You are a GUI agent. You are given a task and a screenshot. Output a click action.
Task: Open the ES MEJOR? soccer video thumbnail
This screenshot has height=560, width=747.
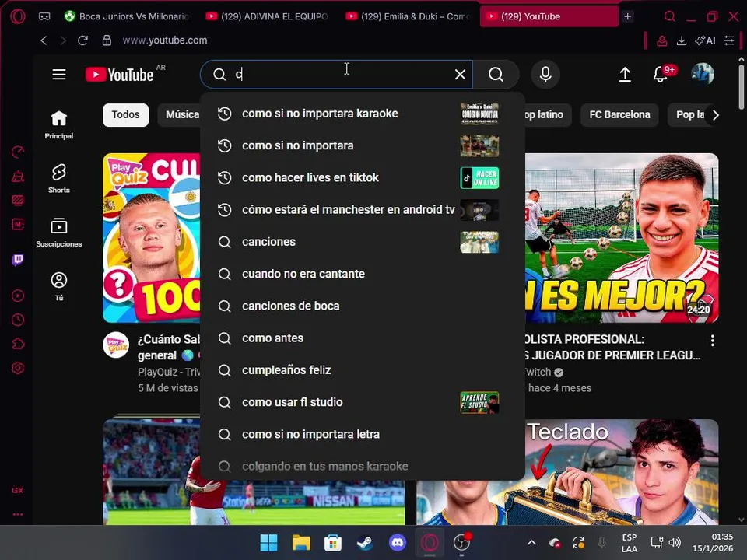(x=622, y=238)
